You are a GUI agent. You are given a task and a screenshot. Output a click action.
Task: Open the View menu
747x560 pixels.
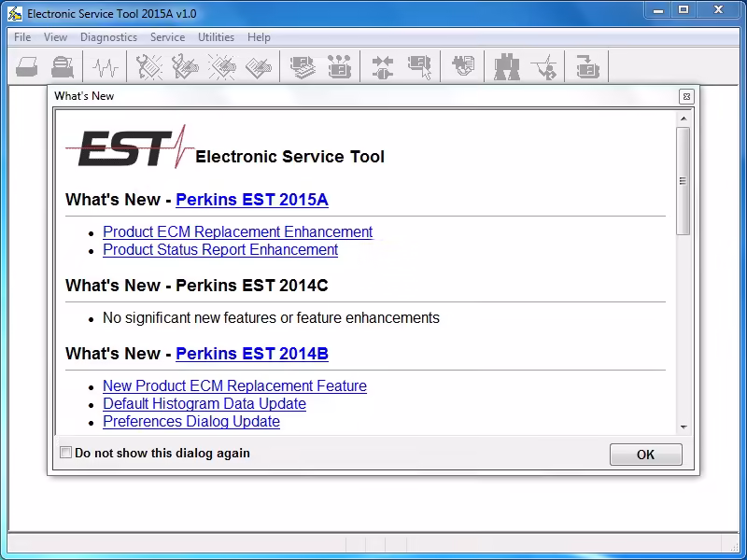[x=55, y=37]
